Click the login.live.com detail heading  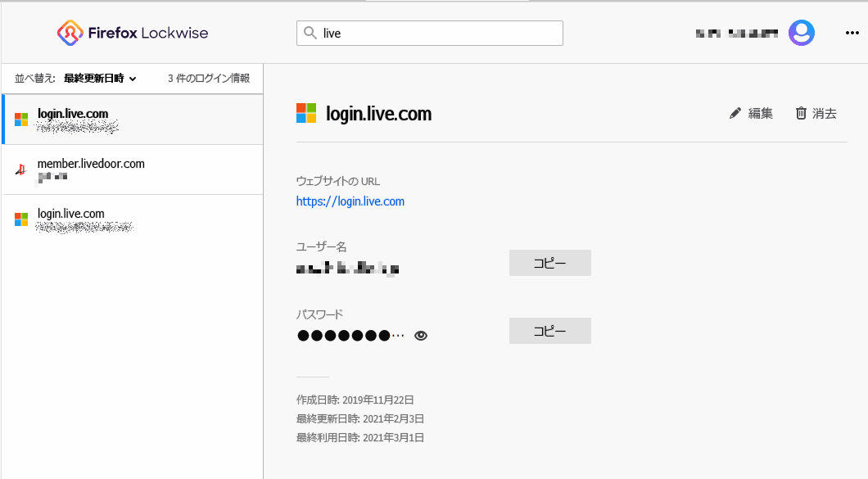pyautogui.click(x=378, y=114)
